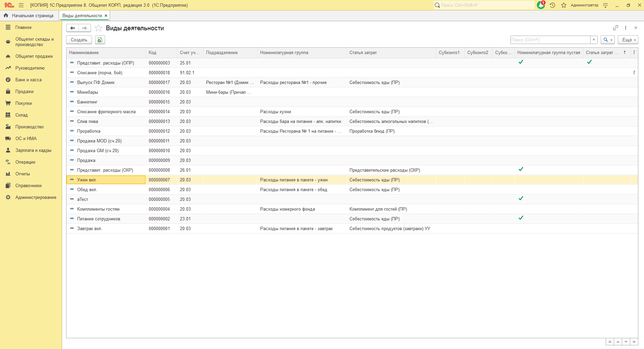
Task: Copy link with the chain icon
Action: click(x=615, y=28)
